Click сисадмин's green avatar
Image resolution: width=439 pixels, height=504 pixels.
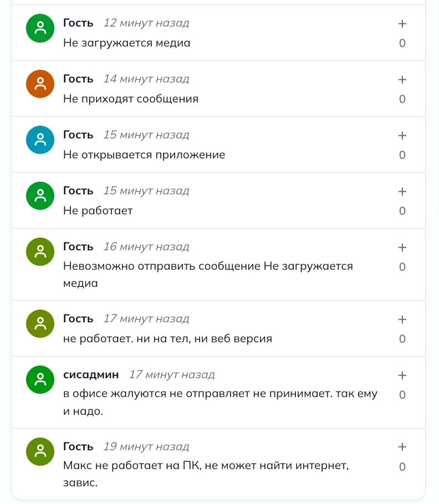pyautogui.click(x=40, y=379)
